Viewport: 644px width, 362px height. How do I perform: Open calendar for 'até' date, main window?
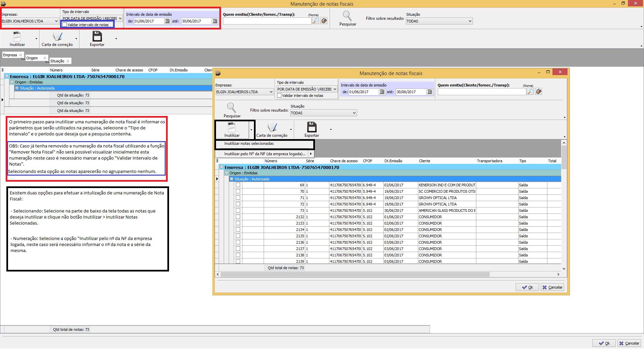[x=215, y=21]
